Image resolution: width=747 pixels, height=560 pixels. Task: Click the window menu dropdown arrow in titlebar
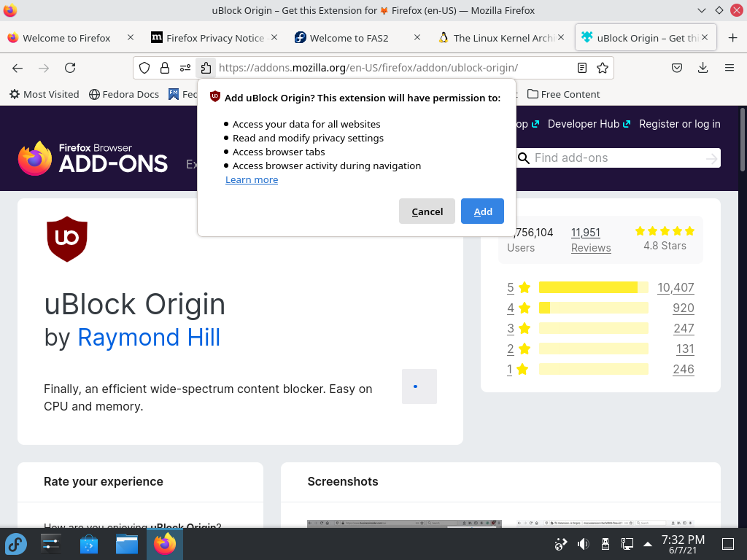(701, 10)
